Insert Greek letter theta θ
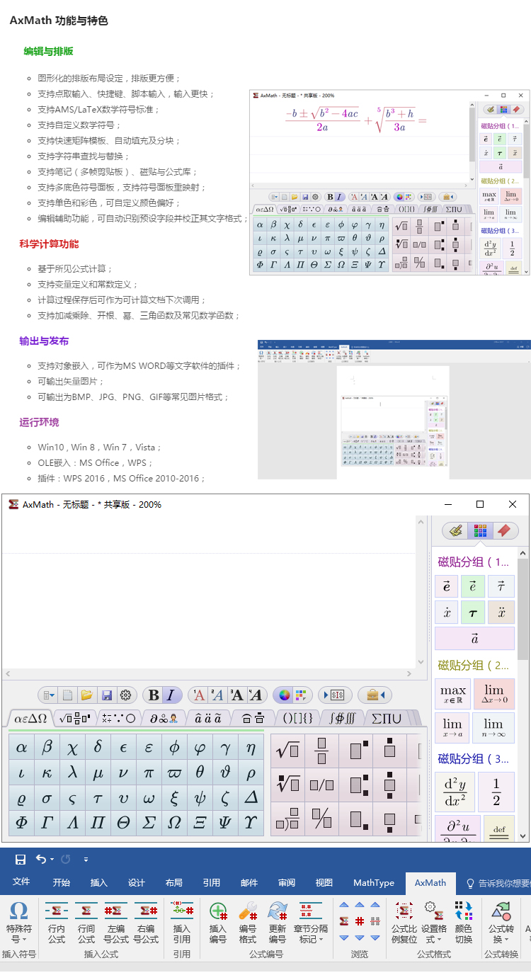This screenshot has width=531, height=980. click(200, 773)
